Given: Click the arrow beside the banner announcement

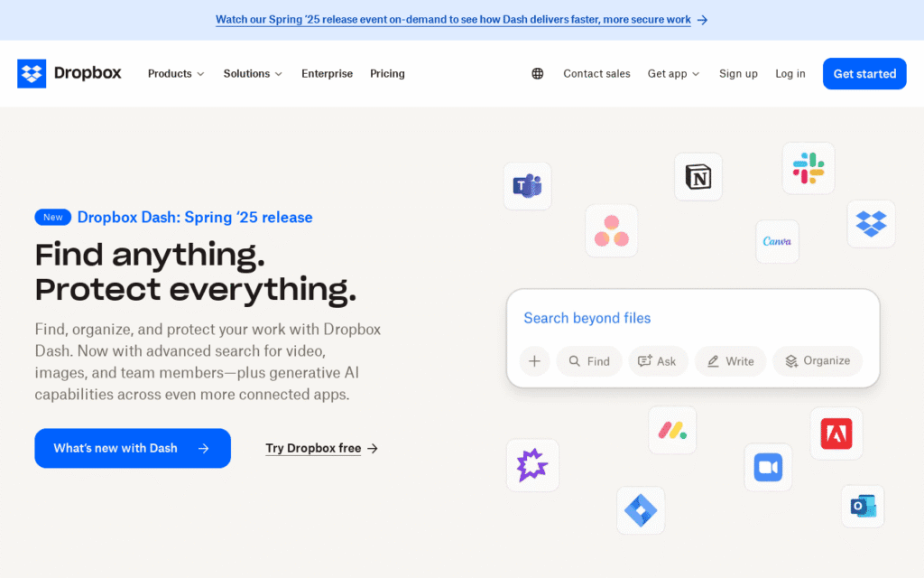Looking at the screenshot, I should pyautogui.click(x=702, y=20).
